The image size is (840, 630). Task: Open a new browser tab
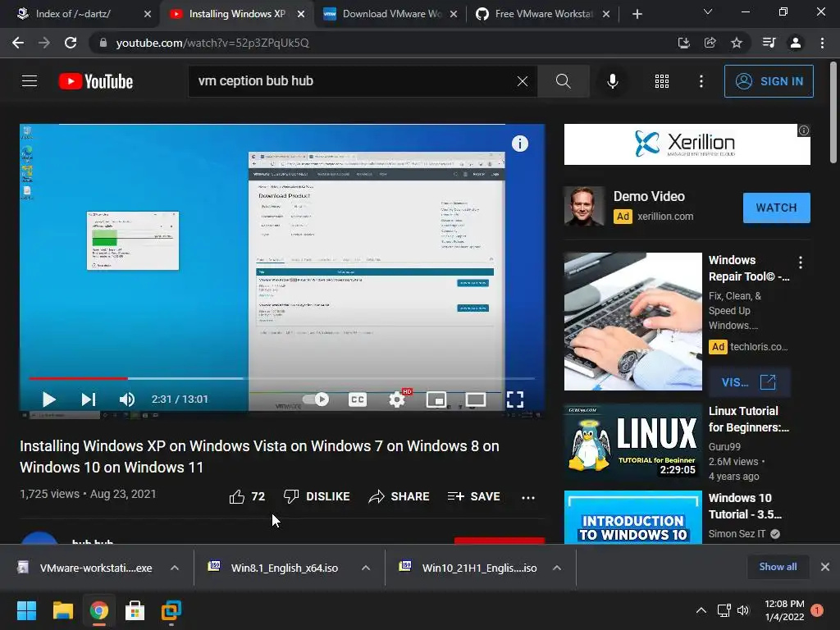click(637, 14)
